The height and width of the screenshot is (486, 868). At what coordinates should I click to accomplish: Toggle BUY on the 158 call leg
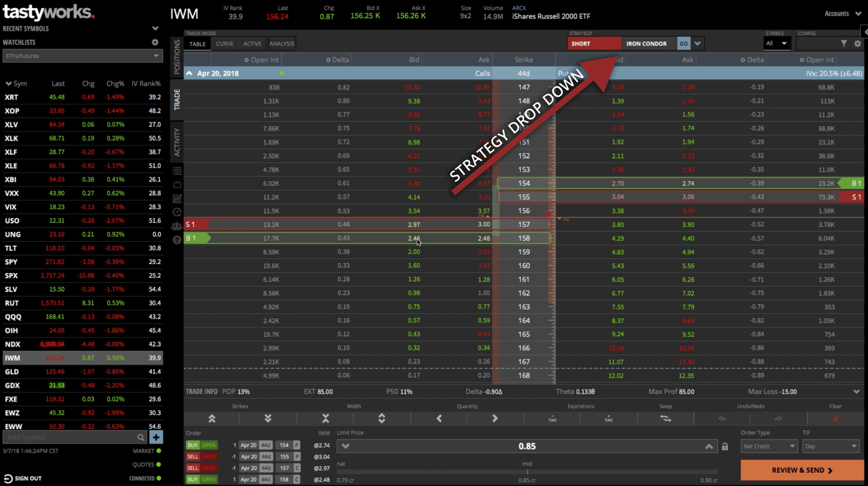tap(192, 479)
